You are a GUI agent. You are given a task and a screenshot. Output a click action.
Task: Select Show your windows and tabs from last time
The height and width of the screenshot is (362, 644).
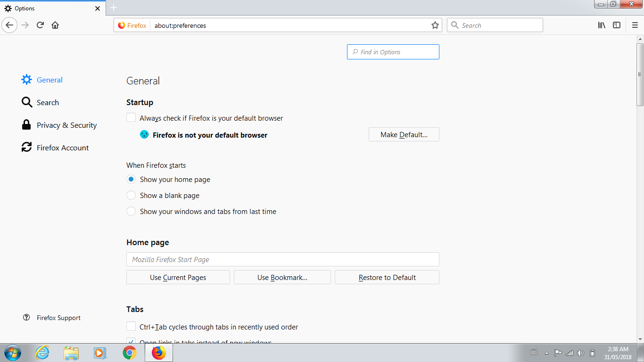click(x=131, y=211)
